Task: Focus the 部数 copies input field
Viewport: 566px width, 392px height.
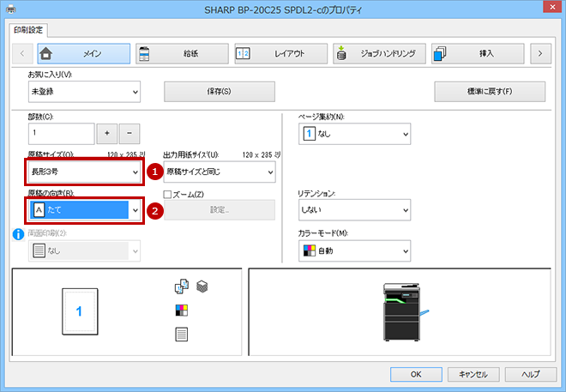Action: [62, 134]
